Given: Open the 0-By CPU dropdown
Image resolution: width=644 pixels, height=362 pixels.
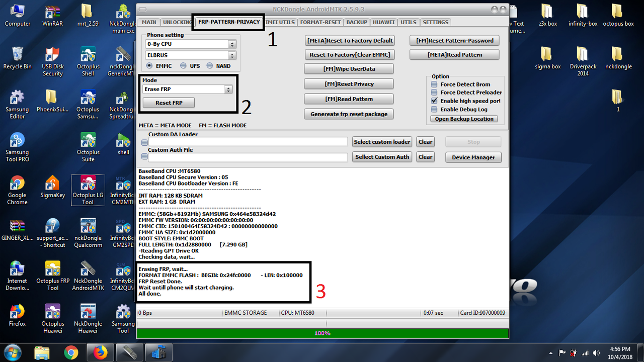Looking at the screenshot, I should click(232, 44).
